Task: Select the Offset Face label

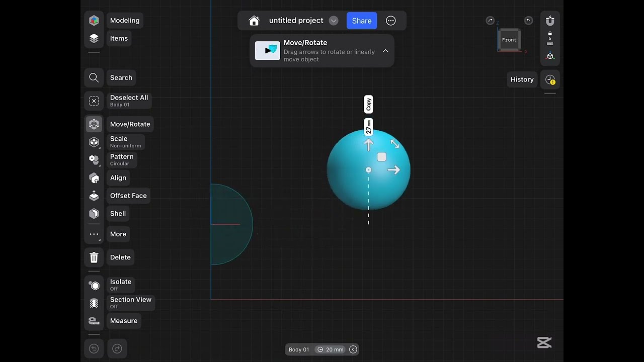Action: coord(128,196)
